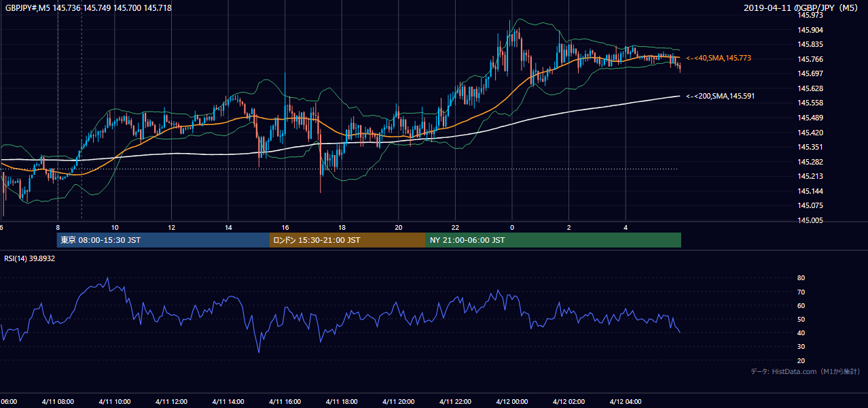Click the bottom date label 4/12 00:00
The height and width of the screenshot is (408, 868).
tap(512, 401)
